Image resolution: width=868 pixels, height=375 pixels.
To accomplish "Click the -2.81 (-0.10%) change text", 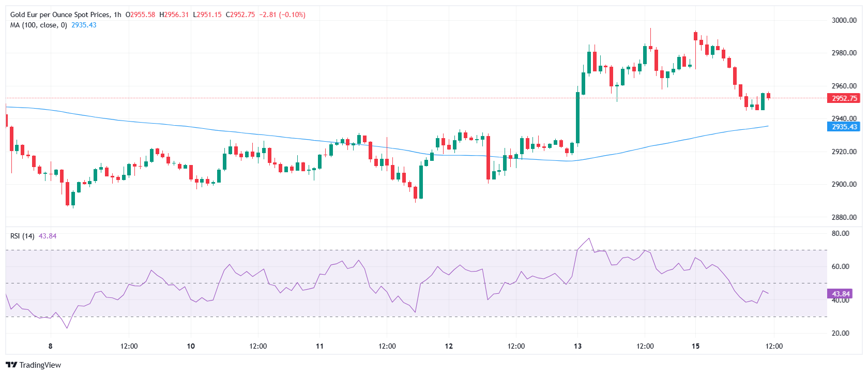I will click(282, 14).
